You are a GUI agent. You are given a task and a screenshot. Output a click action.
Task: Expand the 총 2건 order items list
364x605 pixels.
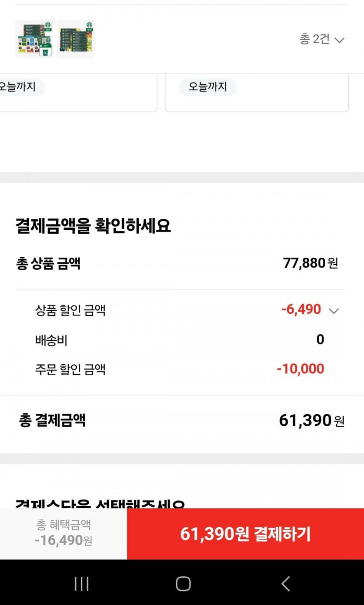(322, 39)
